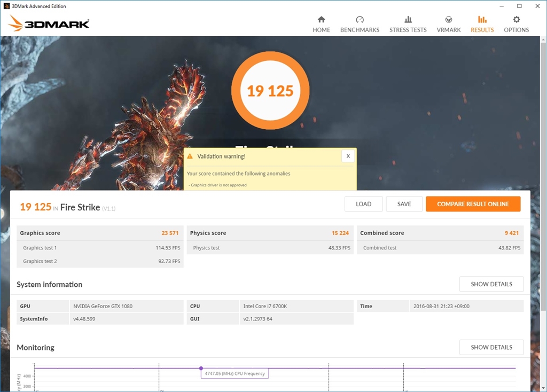Click the SystemInfo version v4.48.599
Image resolution: width=547 pixels, height=392 pixels.
click(84, 319)
